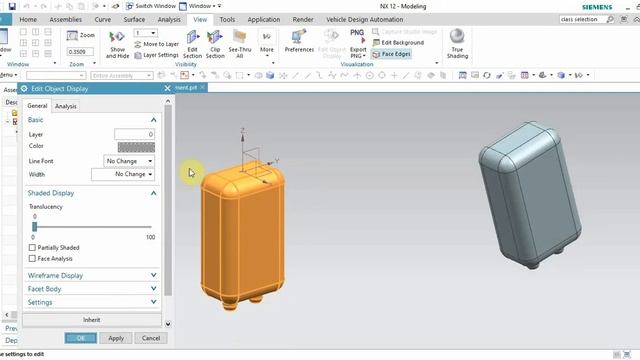Open the Tools ribbon tab
This screenshot has width=640, height=360.
point(227,19)
